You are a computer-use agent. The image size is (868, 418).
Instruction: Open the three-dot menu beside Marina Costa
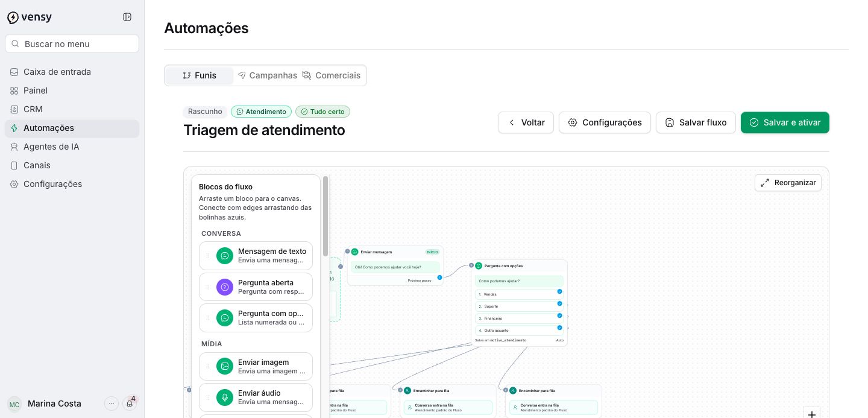point(112,404)
